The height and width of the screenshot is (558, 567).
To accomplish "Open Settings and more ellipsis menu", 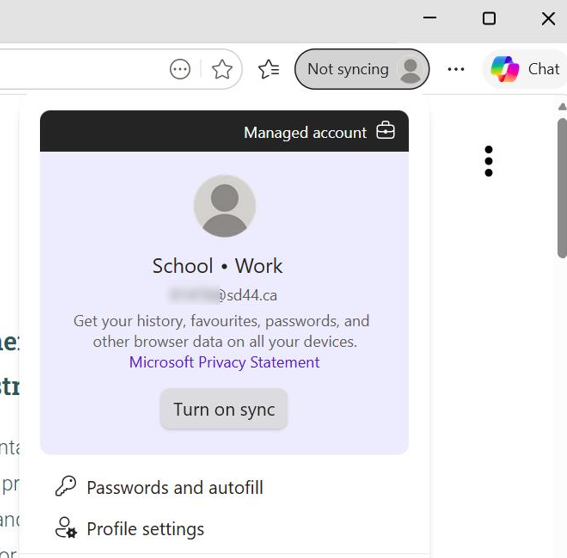I will point(456,69).
